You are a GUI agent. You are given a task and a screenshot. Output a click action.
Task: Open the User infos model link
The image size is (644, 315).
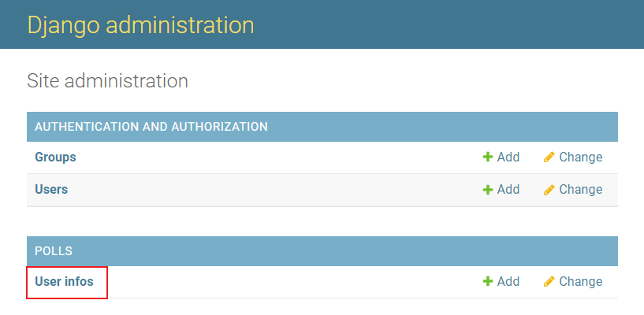tap(64, 281)
